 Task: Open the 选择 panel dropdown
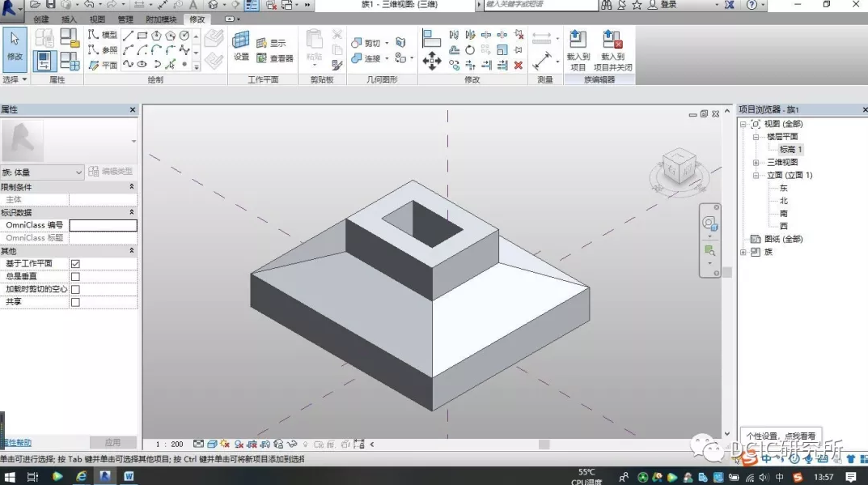pos(15,80)
